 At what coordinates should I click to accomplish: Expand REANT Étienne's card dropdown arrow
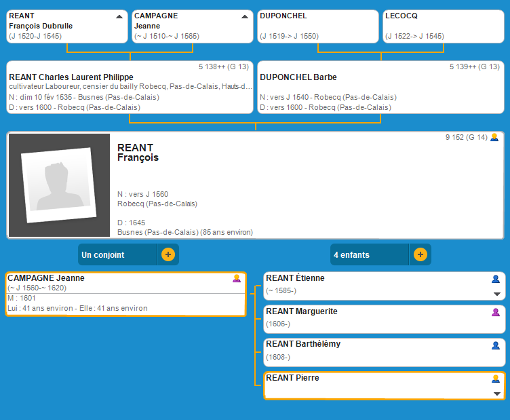point(496,294)
